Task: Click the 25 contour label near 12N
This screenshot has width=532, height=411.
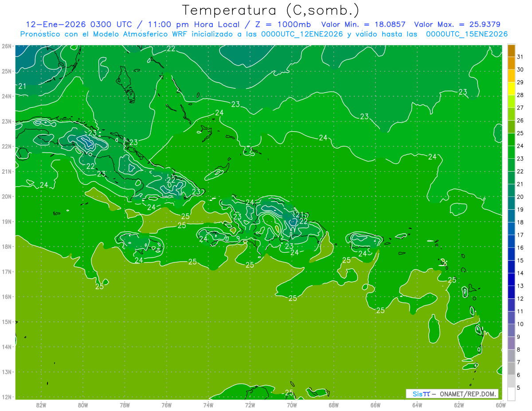Action: [289, 393]
